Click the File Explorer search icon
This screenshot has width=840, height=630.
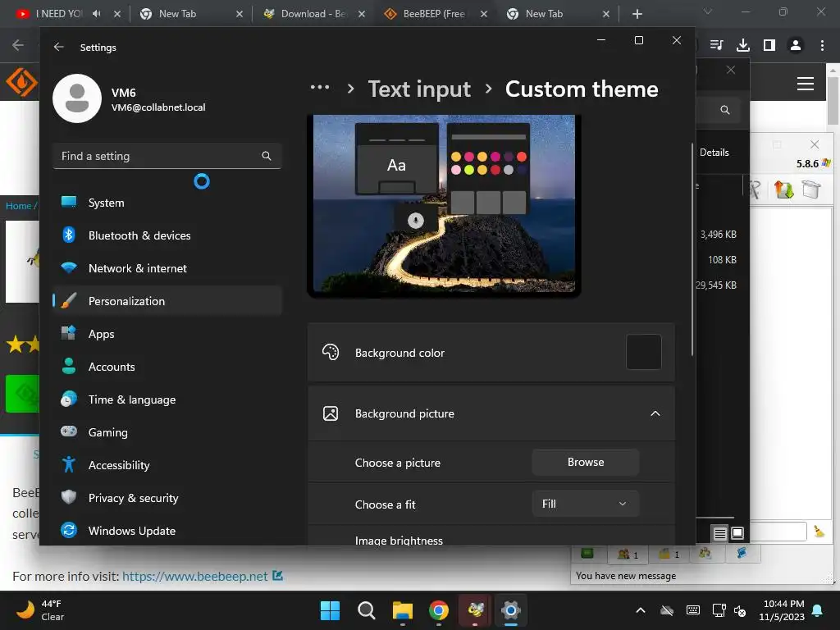pos(725,110)
